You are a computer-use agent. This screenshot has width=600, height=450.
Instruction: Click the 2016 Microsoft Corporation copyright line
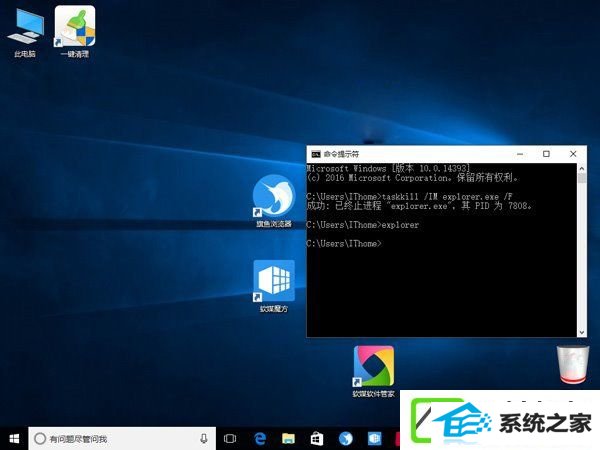pos(413,178)
